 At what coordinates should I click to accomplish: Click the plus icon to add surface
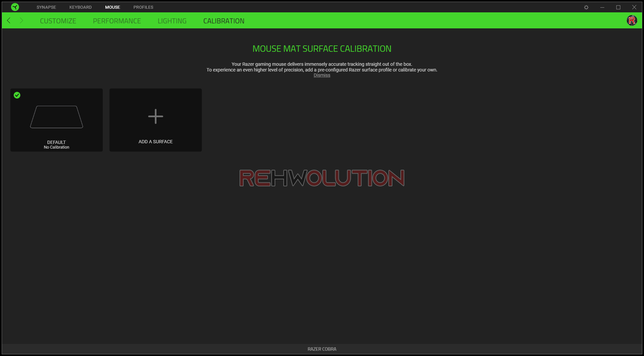coord(155,117)
